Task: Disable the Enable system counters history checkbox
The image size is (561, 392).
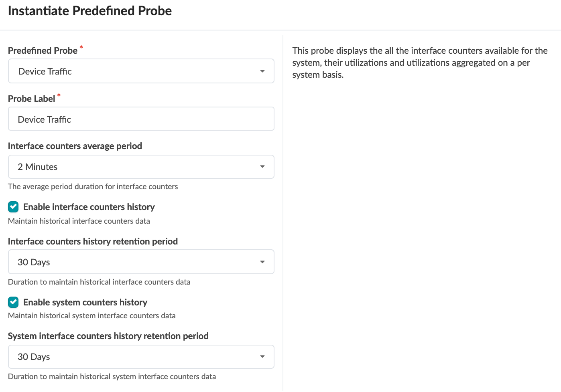Action: pos(13,302)
